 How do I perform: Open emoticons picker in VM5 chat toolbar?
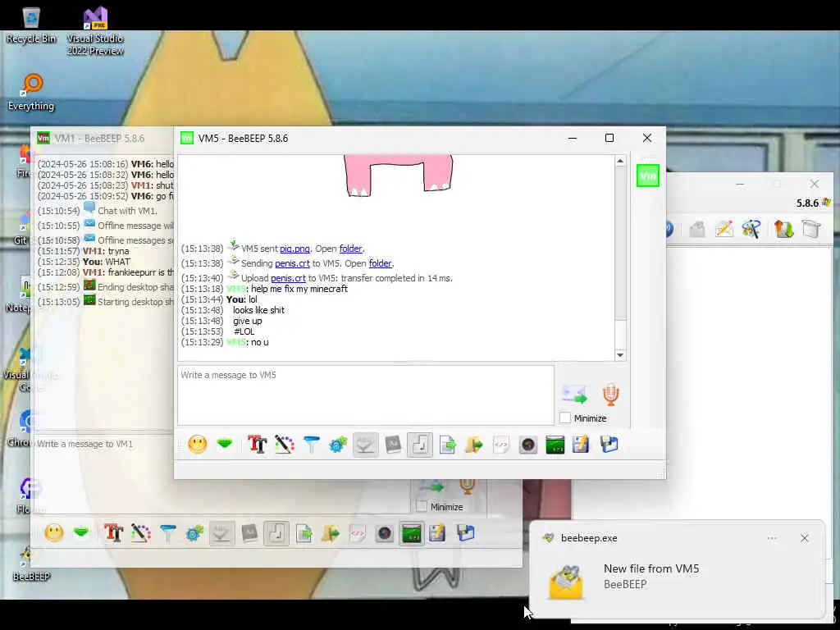(x=197, y=444)
